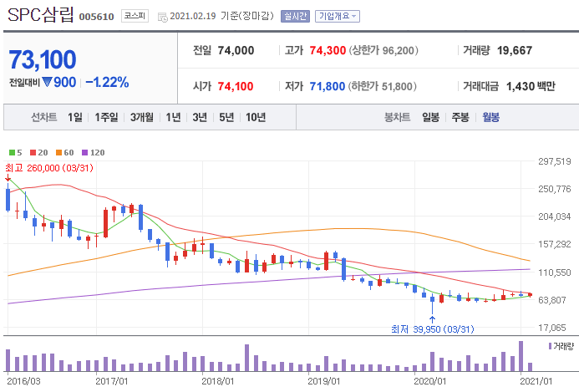Open the 기업개요 dropdown
This screenshot has width=579, height=392.
pos(338,16)
